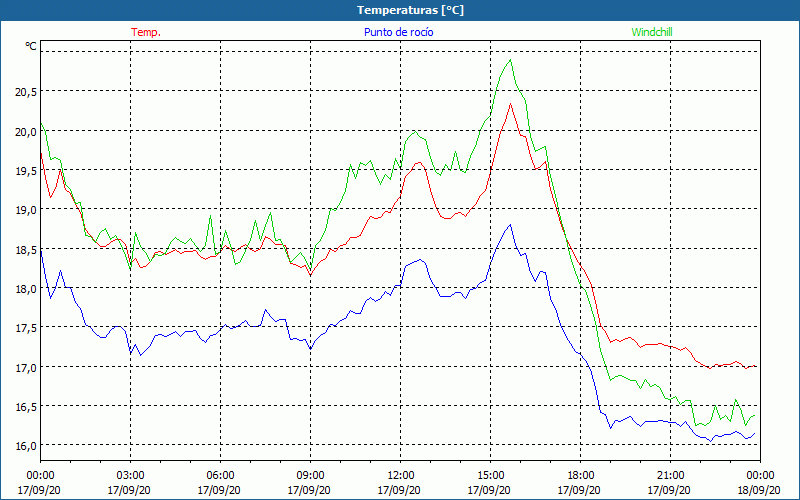Click the '18:00' time axis label
Image resolution: width=800 pixels, height=500 pixels.
point(581,476)
